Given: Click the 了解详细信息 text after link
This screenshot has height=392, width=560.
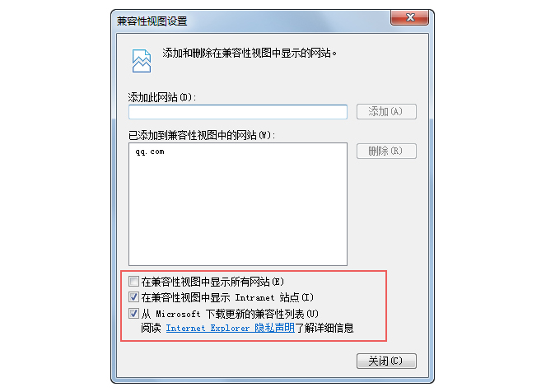Looking at the screenshot, I should coord(324,328).
